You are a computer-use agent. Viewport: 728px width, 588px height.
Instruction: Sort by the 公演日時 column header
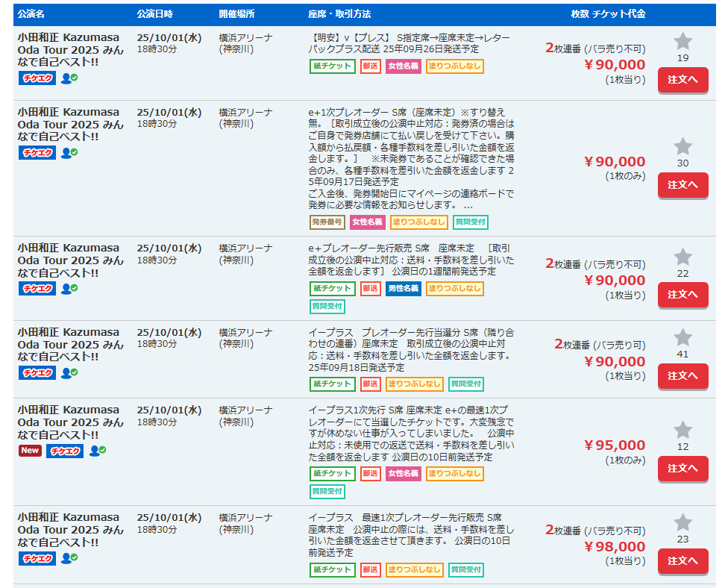tap(155, 14)
